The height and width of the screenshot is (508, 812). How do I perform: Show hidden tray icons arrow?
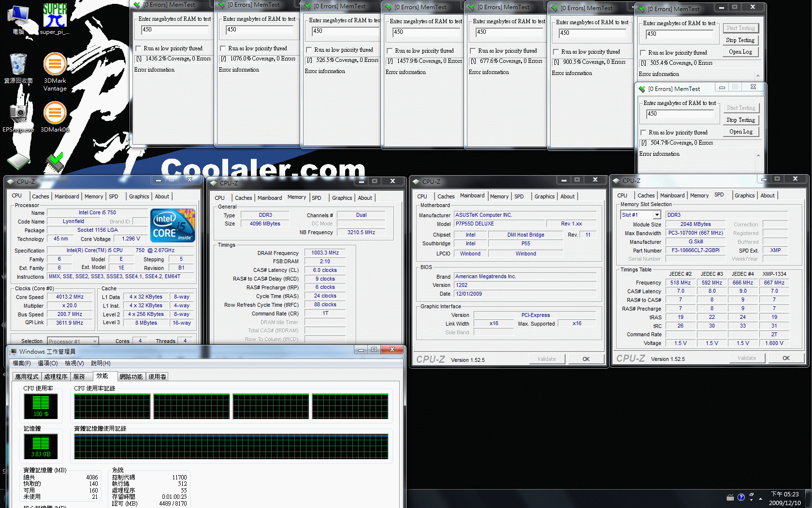(x=761, y=498)
